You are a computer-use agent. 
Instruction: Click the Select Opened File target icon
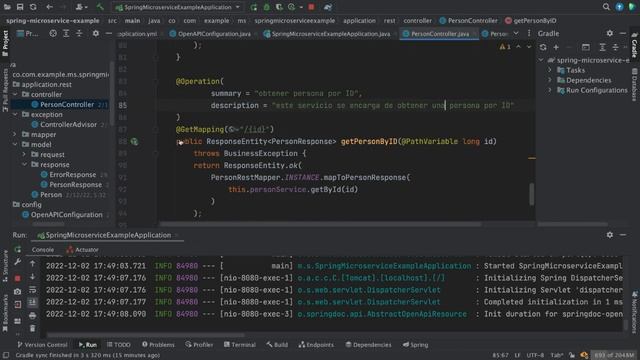(53, 33)
